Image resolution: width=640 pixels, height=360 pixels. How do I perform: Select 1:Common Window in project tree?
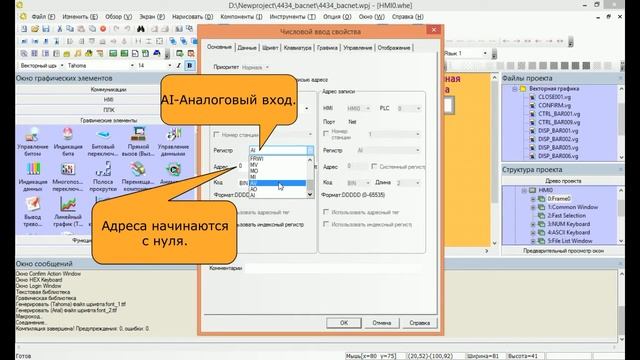(x=573, y=207)
